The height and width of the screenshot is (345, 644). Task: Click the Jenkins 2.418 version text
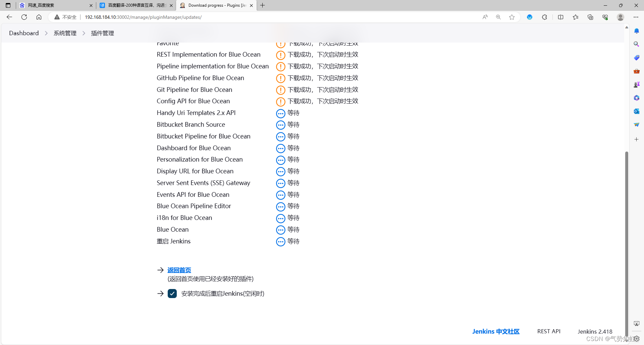[x=595, y=332]
